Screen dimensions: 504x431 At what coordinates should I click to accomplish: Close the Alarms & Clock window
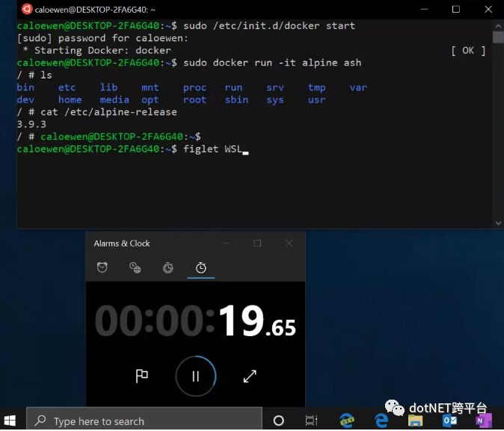289,244
